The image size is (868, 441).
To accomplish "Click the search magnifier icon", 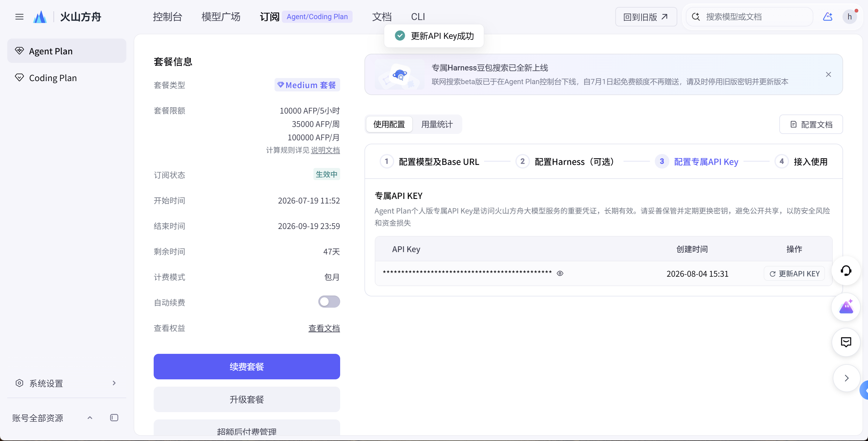I will [x=696, y=16].
